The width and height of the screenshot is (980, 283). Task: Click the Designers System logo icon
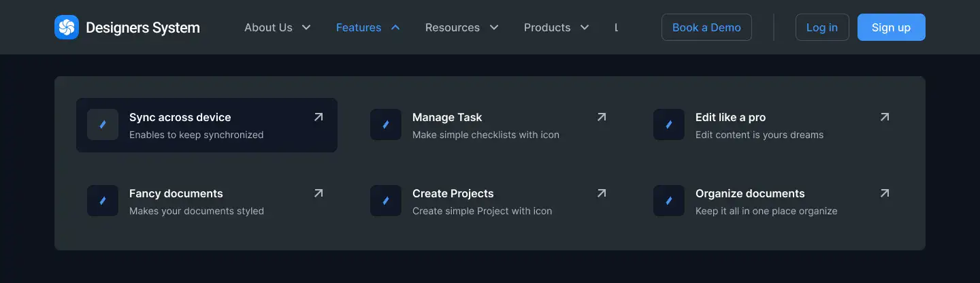tap(67, 27)
